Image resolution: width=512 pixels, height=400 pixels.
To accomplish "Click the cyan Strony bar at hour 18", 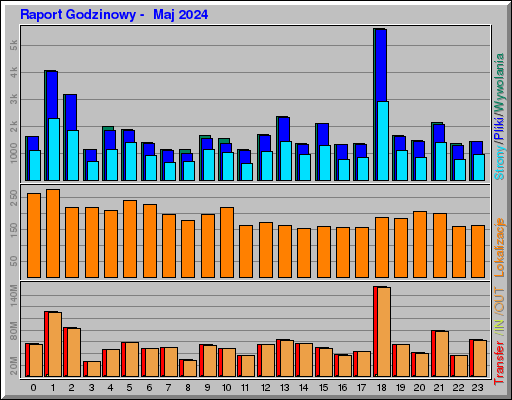I will pos(383,141).
